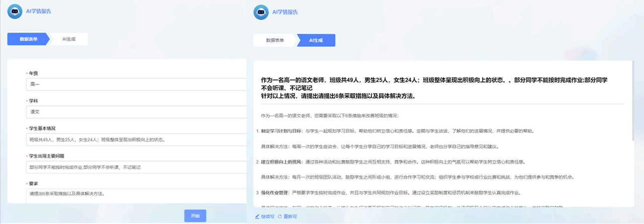The width and height of the screenshot is (644, 224).
Task: Click the AI学情报告 title above the report
Action: tap(285, 12)
